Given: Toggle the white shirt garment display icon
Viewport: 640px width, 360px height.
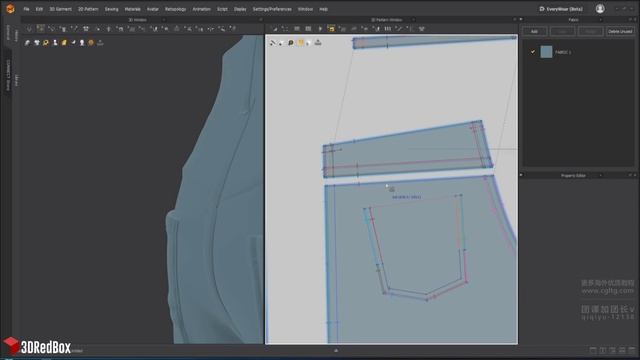Looking at the screenshot, I should pyautogui.click(x=37, y=42).
